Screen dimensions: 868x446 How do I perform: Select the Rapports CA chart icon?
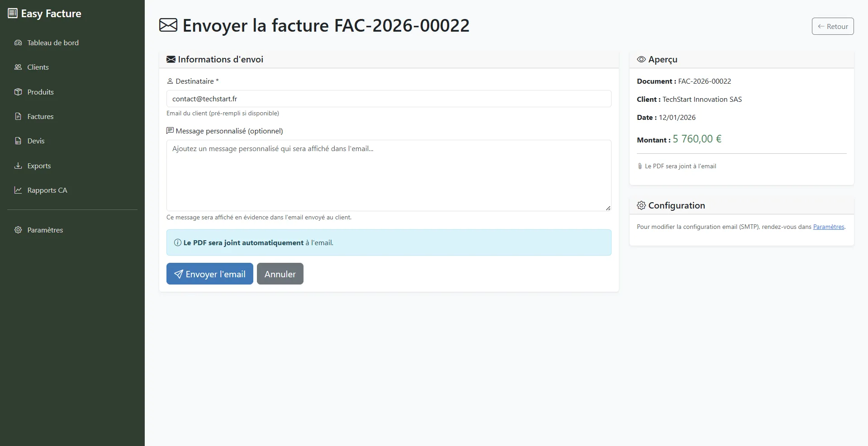(18, 190)
